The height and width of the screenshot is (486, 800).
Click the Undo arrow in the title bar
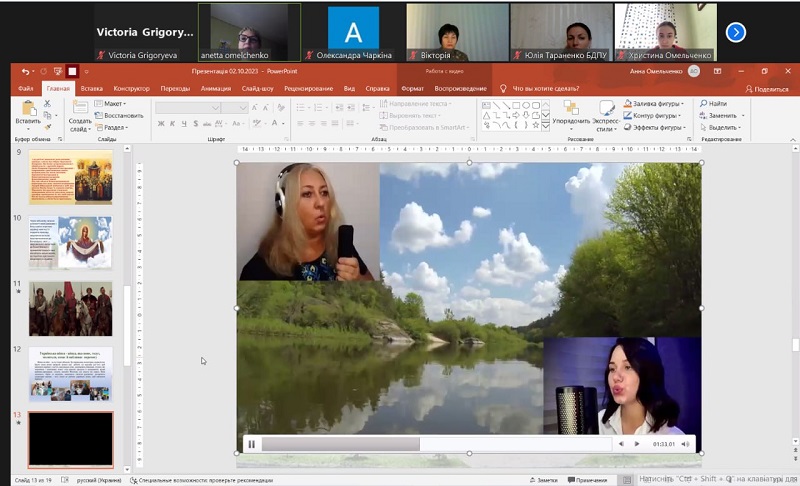click(25, 71)
